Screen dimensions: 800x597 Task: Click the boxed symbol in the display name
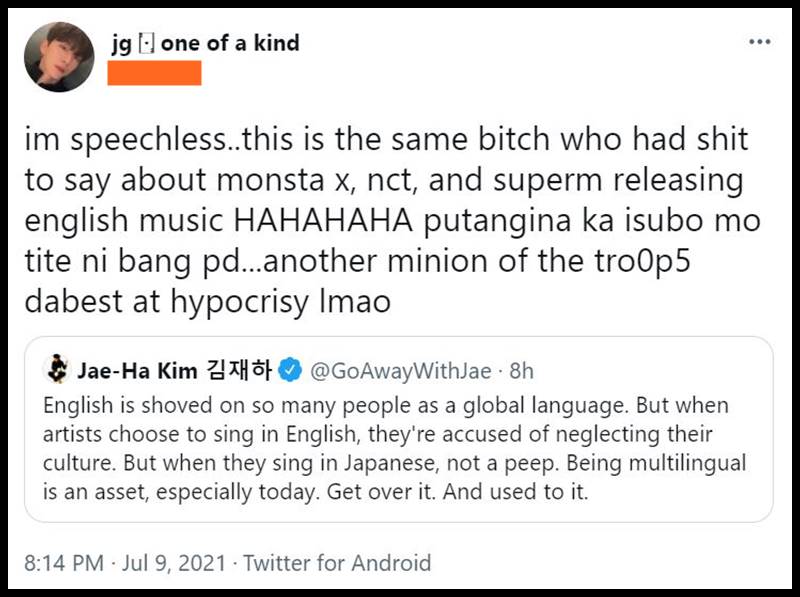(x=149, y=45)
